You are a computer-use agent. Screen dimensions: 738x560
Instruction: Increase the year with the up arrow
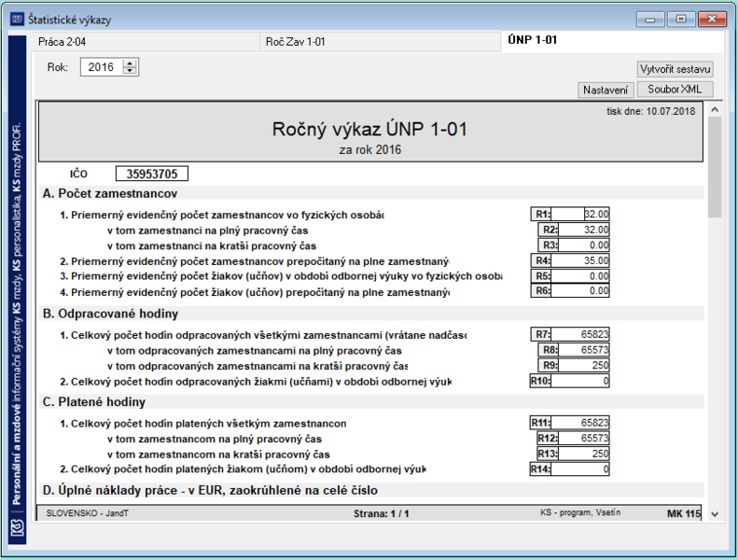130,63
